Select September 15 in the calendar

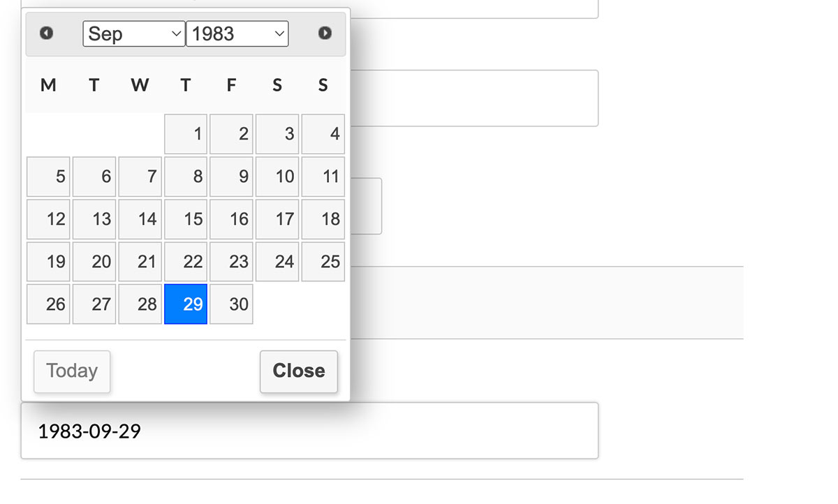[x=185, y=219]
